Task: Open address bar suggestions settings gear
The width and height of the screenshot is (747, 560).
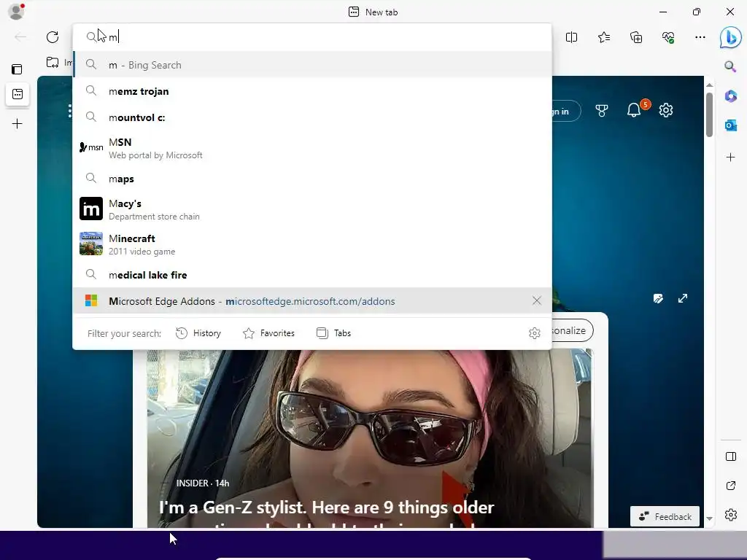Action: (x=535, y=332)
